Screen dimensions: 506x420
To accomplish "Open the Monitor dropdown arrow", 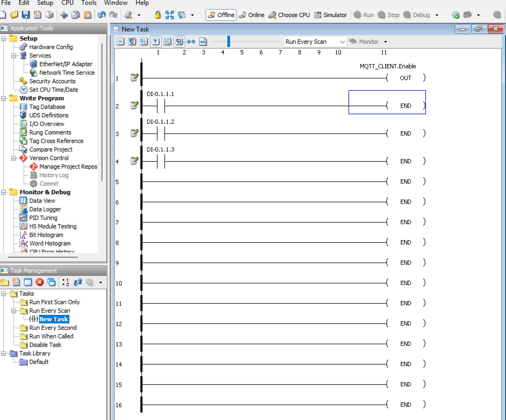I will [386, 42].
